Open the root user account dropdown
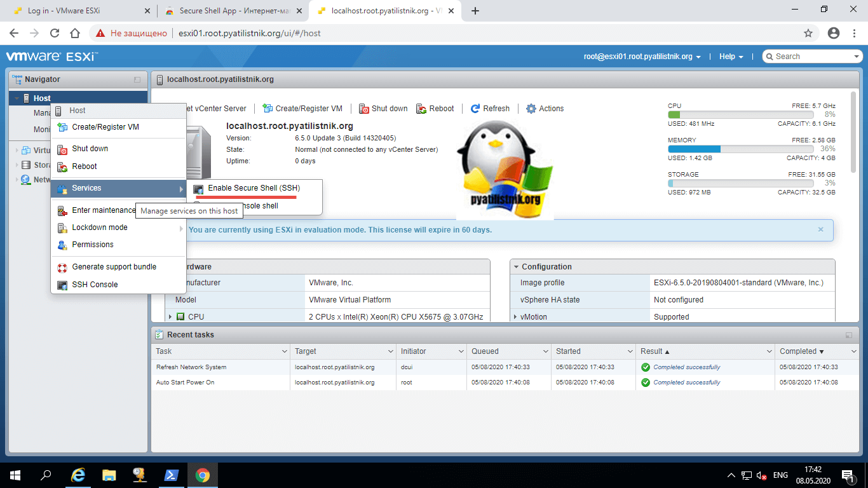868x488 pixels. [642, 57]
